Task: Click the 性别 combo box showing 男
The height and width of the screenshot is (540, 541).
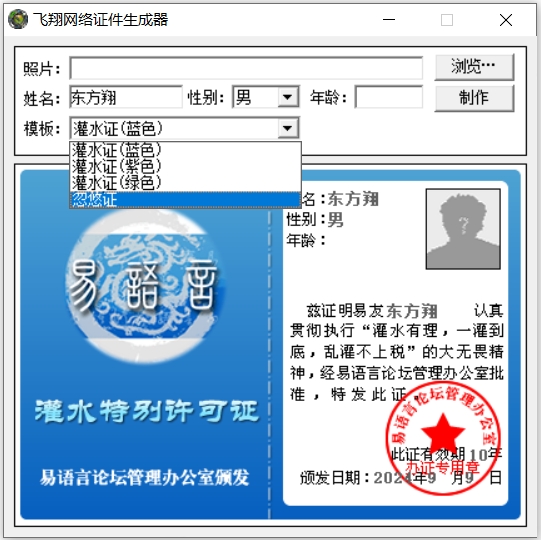Action: [265, 97]
